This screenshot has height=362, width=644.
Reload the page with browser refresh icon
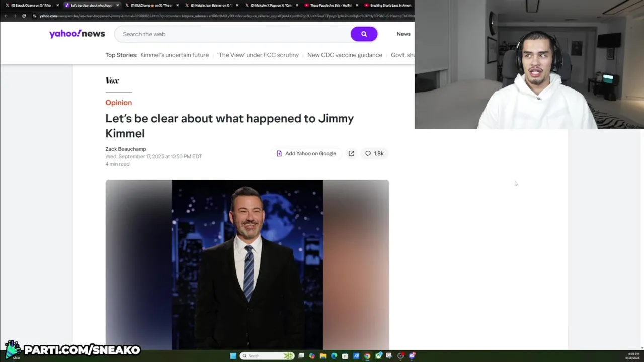(x=24, y=16)
